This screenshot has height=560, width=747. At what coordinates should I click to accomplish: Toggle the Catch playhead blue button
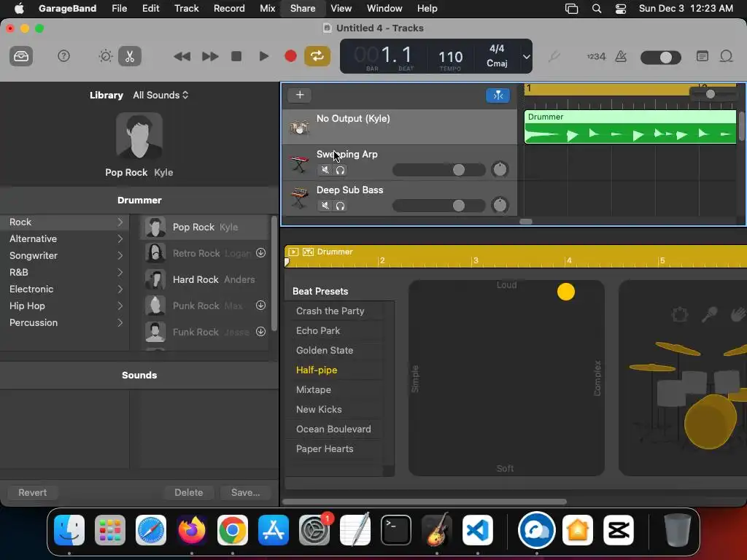tap(498, 96)
